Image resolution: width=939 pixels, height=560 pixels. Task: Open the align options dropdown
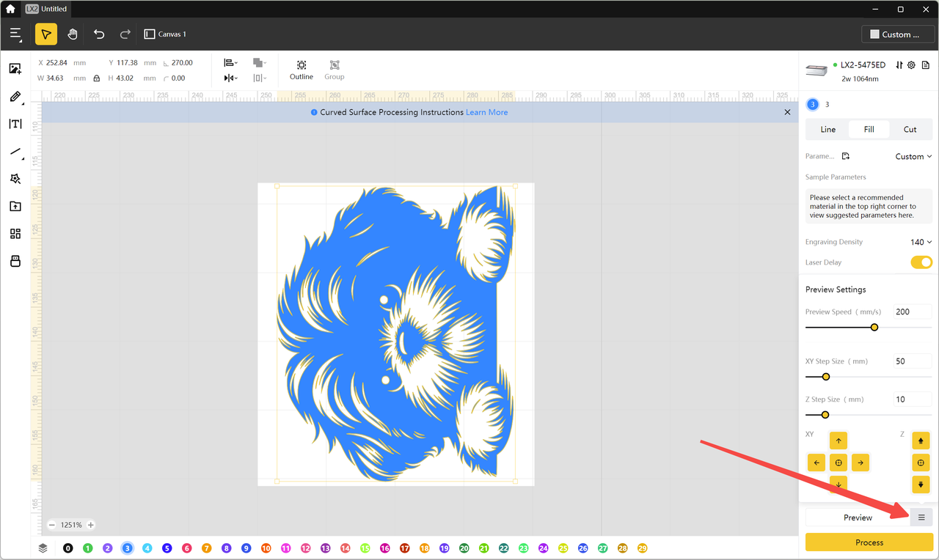point(230,63)
